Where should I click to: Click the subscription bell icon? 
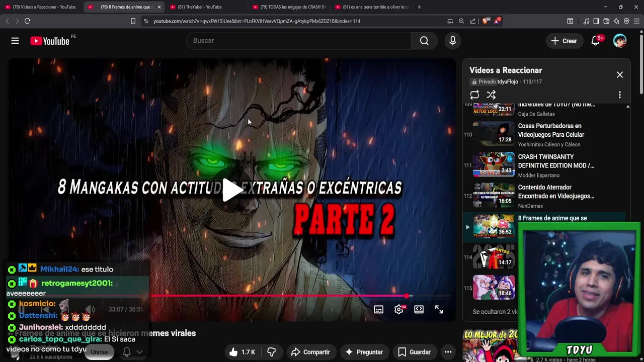pos(127,352)
